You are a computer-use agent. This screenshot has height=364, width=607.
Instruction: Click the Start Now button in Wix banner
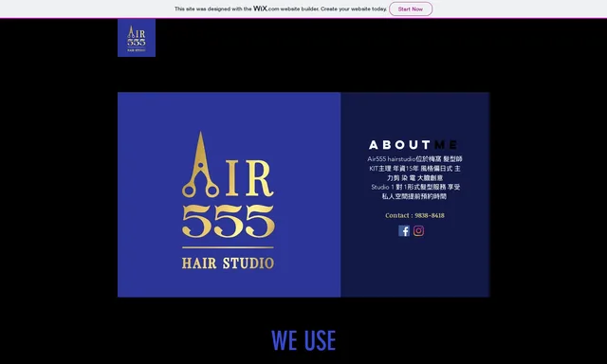(411, 9)
